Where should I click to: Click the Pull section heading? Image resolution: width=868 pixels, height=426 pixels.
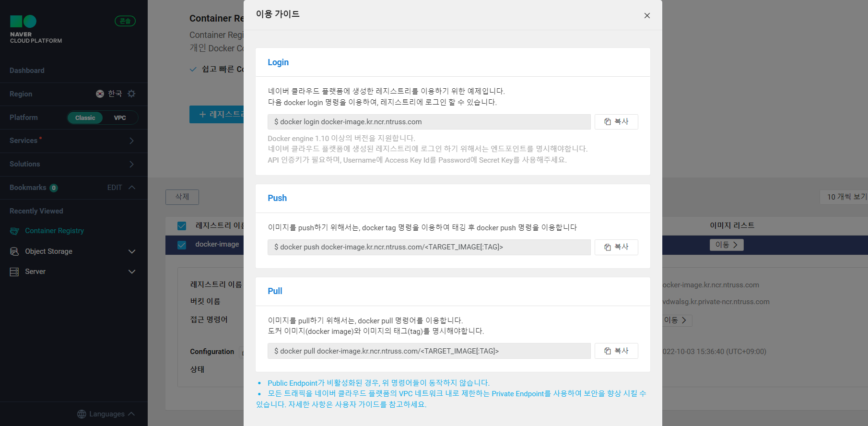click(x=275, y=291)
